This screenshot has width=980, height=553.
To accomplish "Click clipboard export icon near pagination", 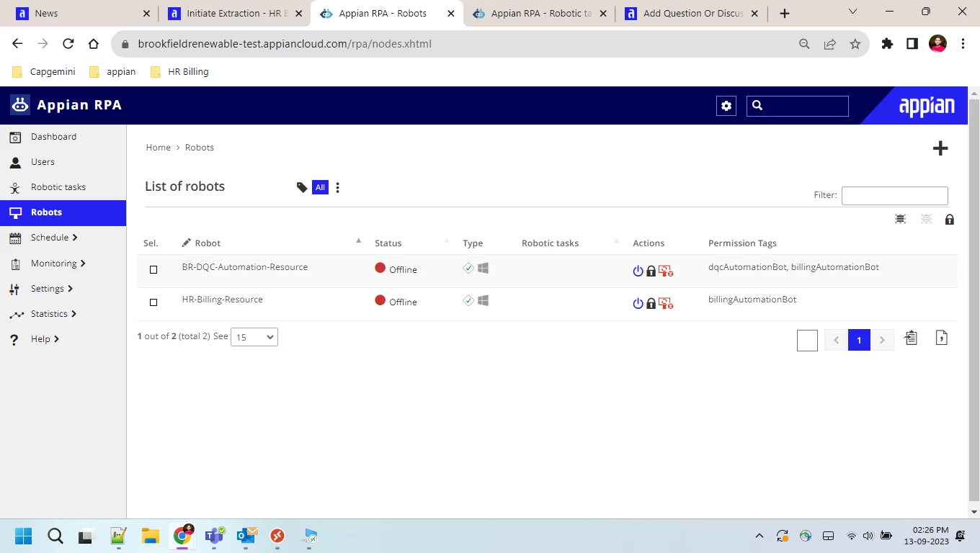I will (x=911, y=338).
